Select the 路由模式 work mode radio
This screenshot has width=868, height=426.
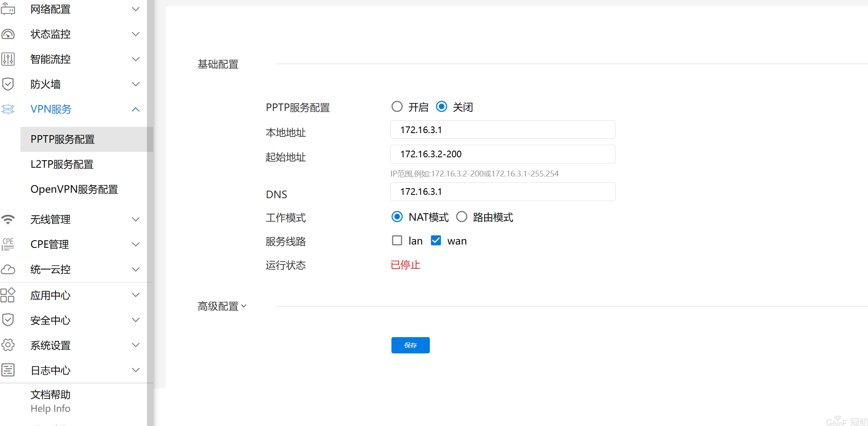pyautogui.click(x=462, y=217)
